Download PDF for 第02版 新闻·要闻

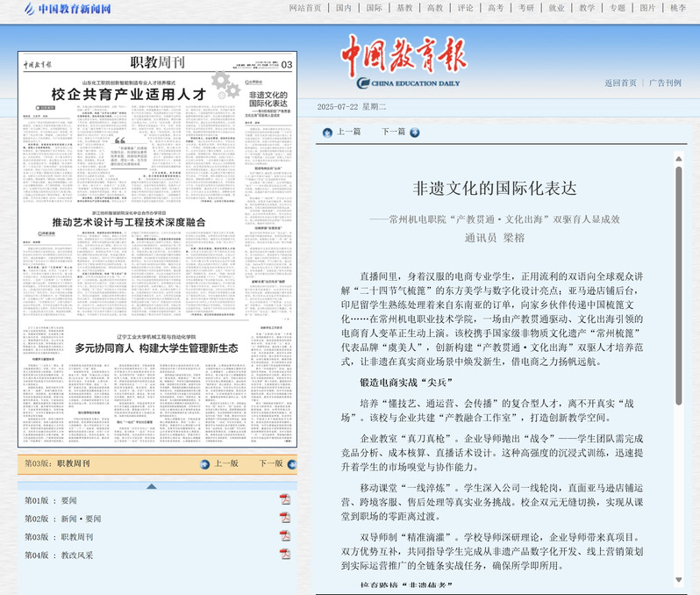(285, 519)
